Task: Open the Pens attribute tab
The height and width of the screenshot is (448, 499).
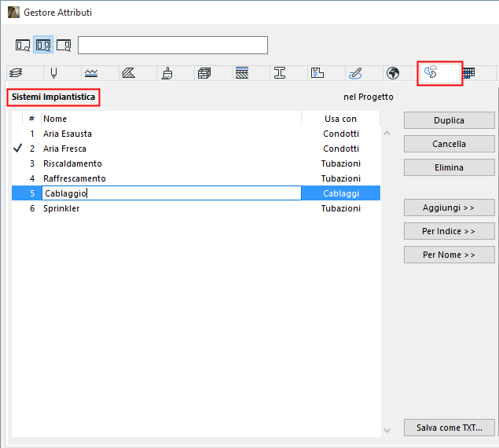Action: (53, 73)
